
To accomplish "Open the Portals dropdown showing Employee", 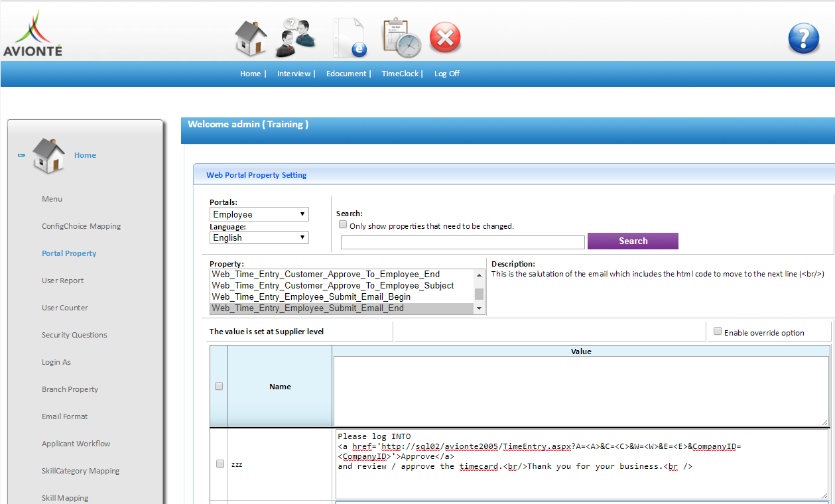I will coord(259,214).
